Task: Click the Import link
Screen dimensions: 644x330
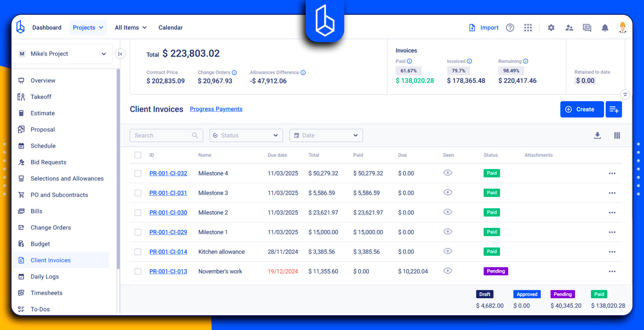Action: [489, 28]
